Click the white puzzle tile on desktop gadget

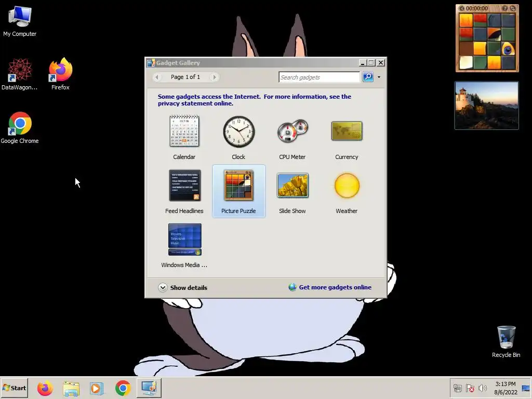click(466, 63)
